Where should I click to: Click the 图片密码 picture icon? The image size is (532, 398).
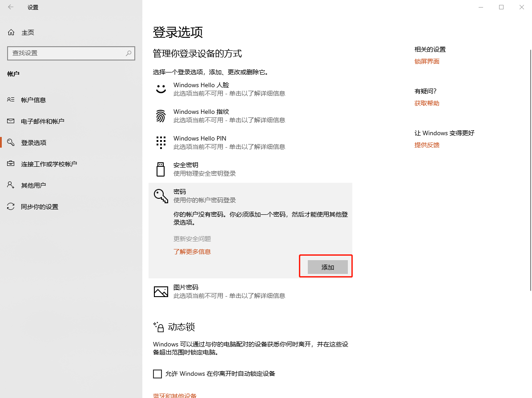(x=161, y=291)
